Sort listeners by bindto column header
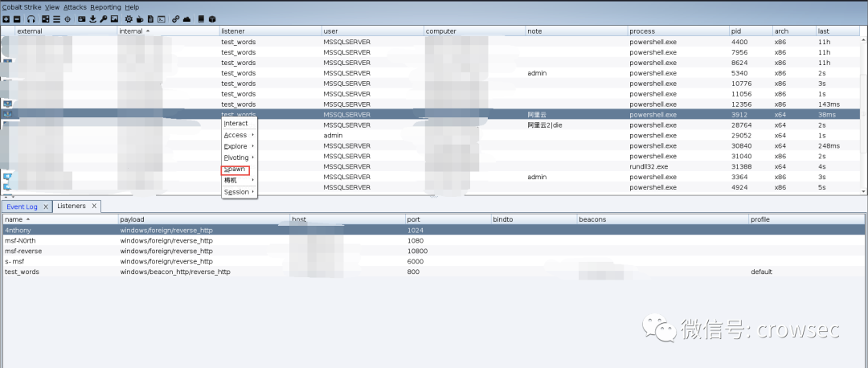 534,219
